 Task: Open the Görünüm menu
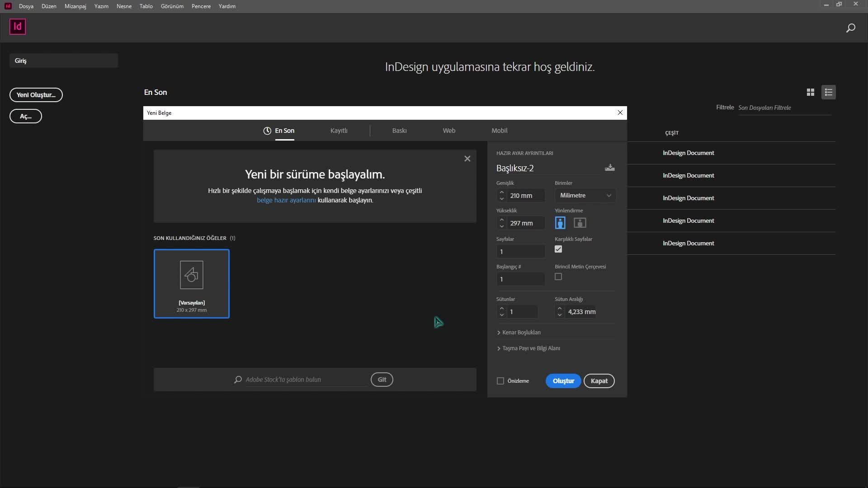point(172,6)
